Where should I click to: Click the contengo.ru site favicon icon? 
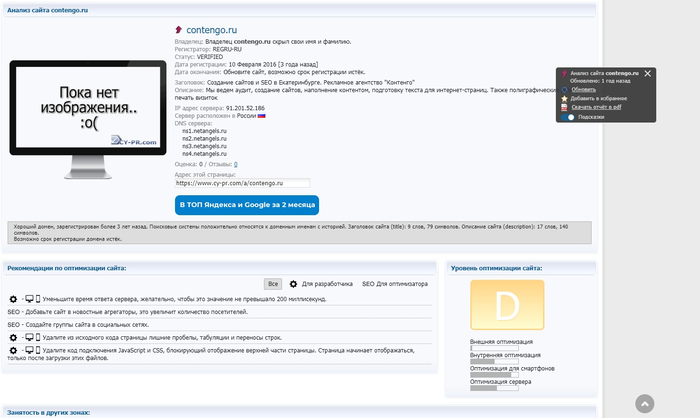[178, 30]
